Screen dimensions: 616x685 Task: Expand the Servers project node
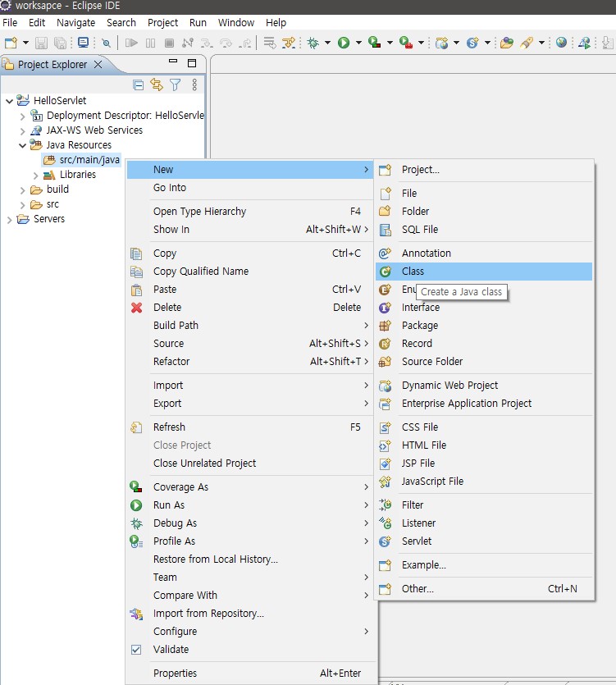pos(9,220)
